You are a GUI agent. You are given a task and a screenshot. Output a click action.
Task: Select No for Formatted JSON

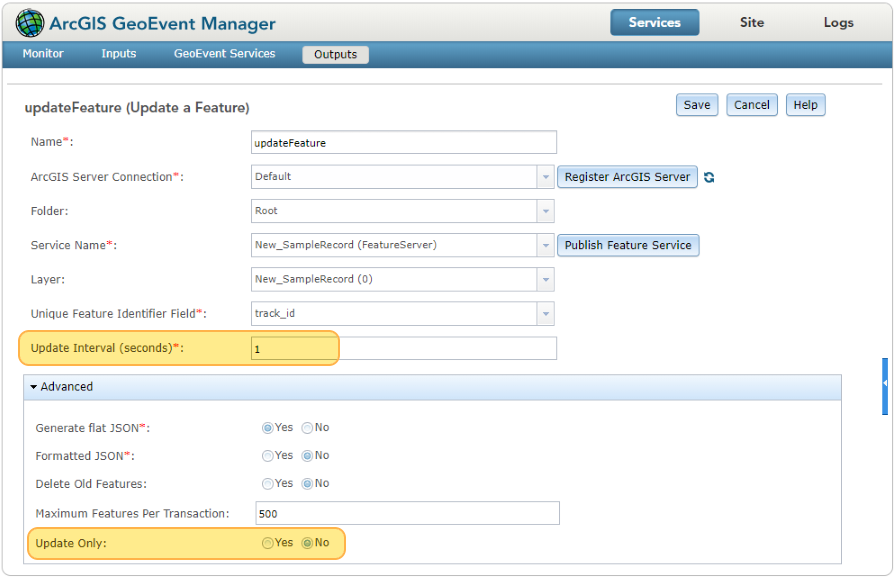pos(307,456)
